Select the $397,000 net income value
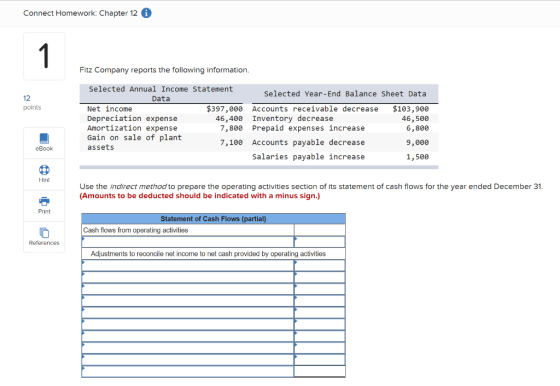The width and height of the screenshot is (560, 386). pyautogui.click(x=225, y=109)
